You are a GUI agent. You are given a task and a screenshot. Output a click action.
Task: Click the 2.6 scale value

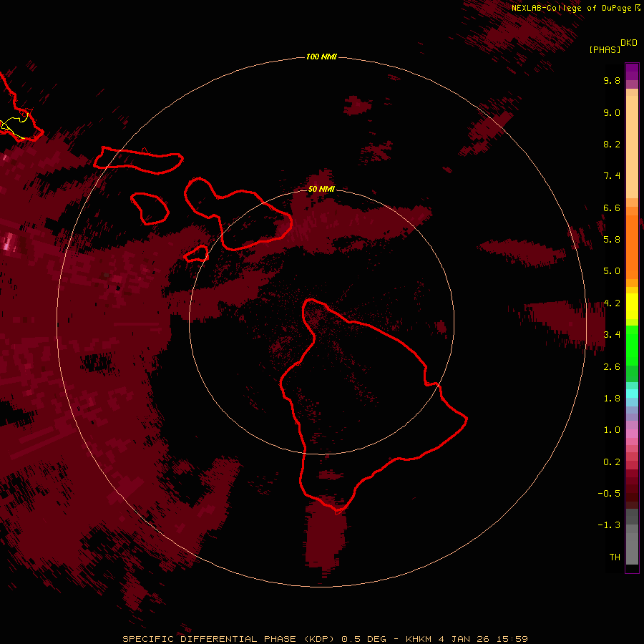[x=612, y=367]
